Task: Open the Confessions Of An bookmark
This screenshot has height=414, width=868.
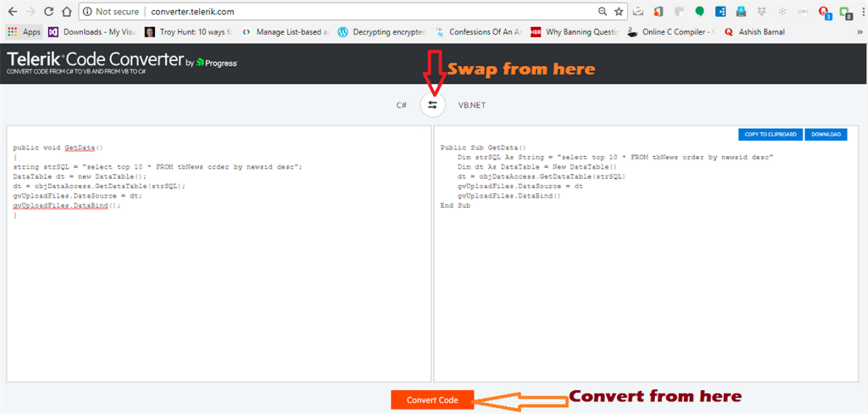Action: click(x=479, y=32)
